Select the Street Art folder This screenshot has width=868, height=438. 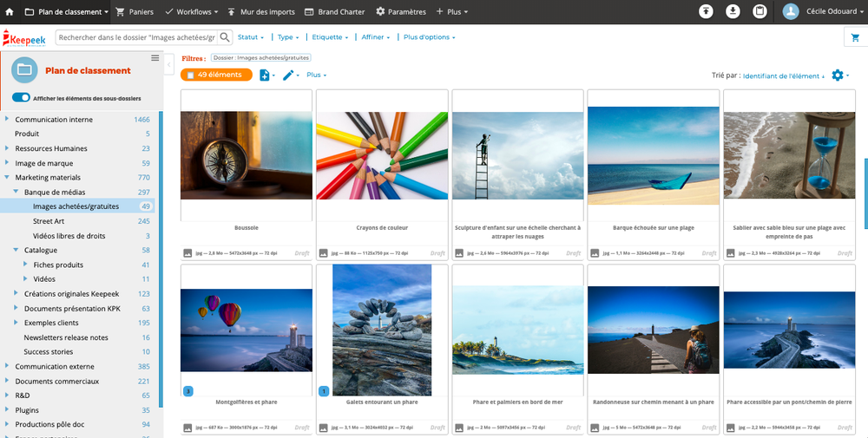[49, 221]
